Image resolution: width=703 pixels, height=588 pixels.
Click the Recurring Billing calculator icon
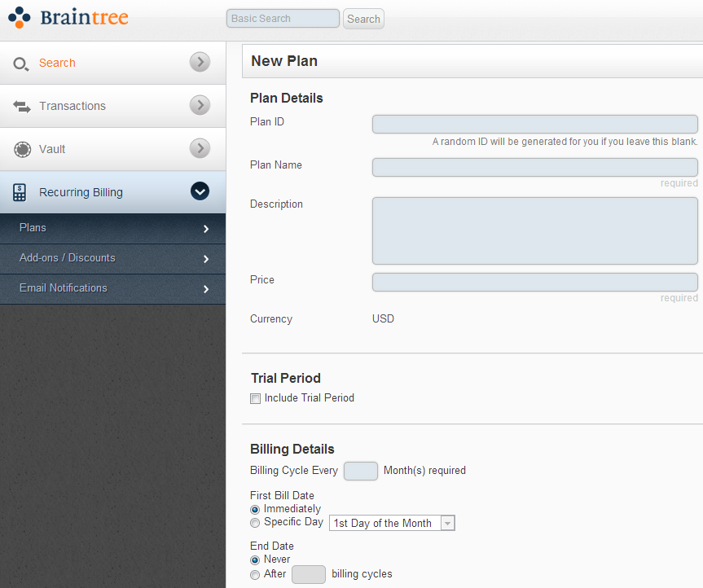[x=20, y=192]
